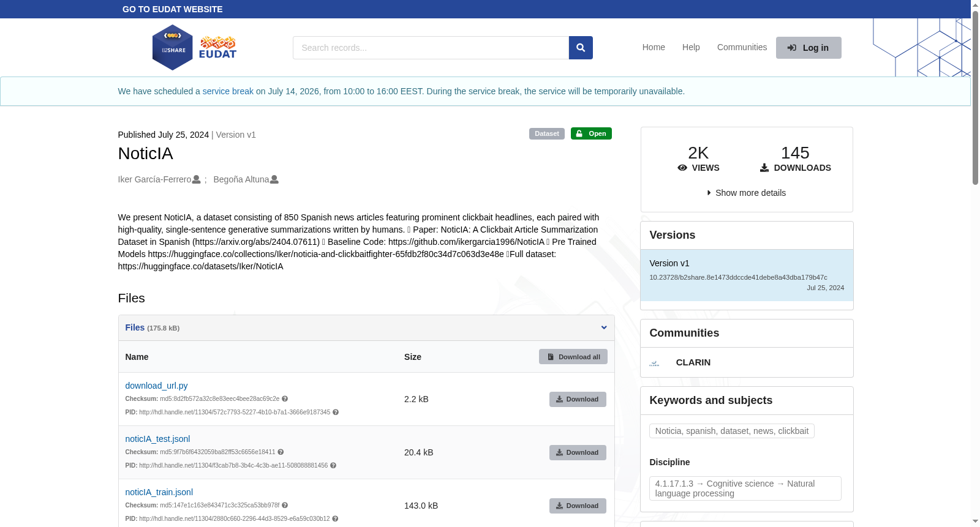The height and width of the screenshot is (527, 980).
Task: Click author name Begoña Altuna
Action: (x=241, y=179)
